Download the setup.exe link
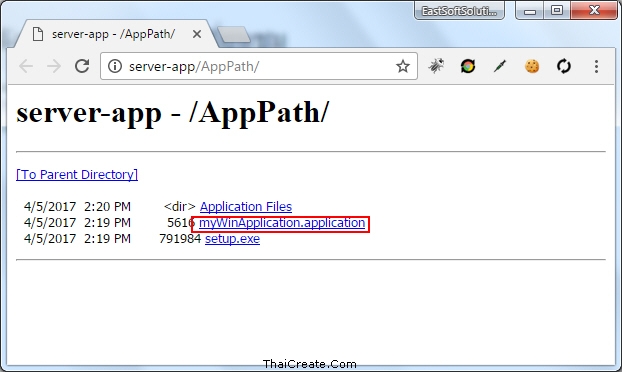 [x=232, y=239]
